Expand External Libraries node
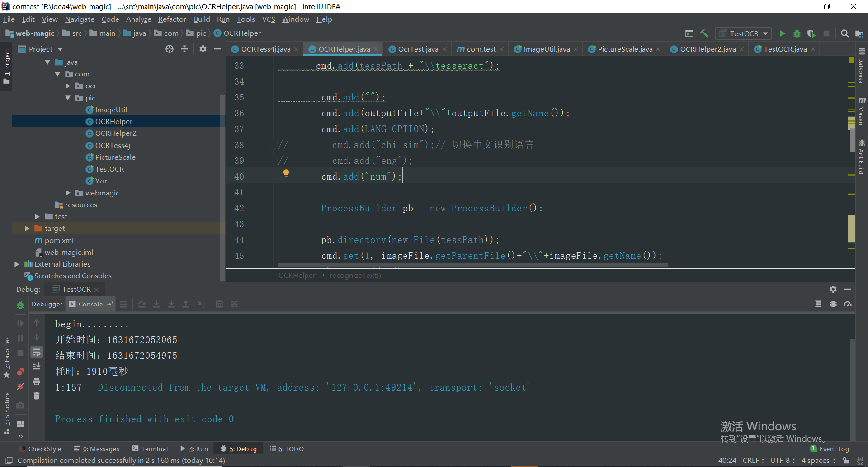Viewport: 868px width, 467px height. [17, 264]
